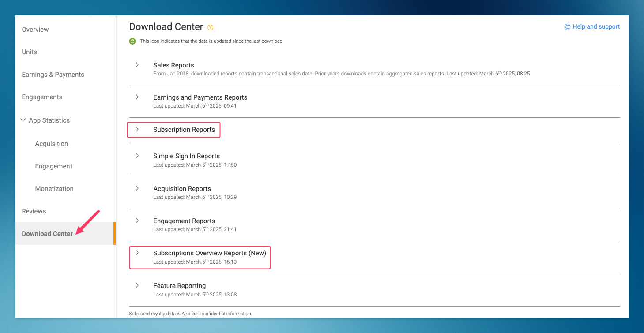
Task: Collapse the App Statistics section chevron
Action: click(x=23, y=120)
